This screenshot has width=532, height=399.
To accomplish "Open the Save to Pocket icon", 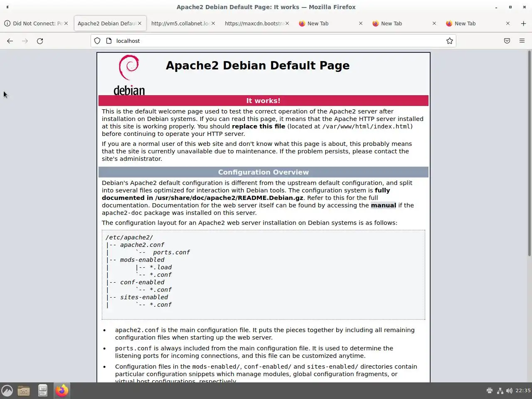I will pyautogui.click(x=507, y=41).
